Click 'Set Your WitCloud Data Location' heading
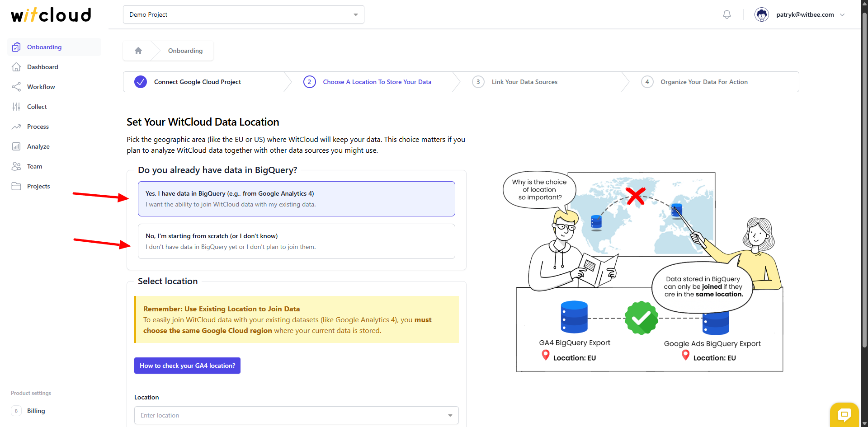The width and height of the screenshot is (868, 427). [x=203, y=122]
